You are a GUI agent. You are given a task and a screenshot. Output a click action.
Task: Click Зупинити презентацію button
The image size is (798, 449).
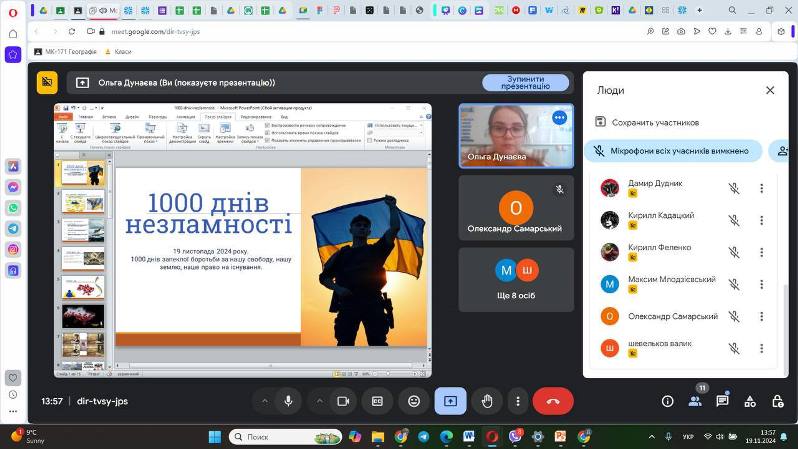coord(525,82)
